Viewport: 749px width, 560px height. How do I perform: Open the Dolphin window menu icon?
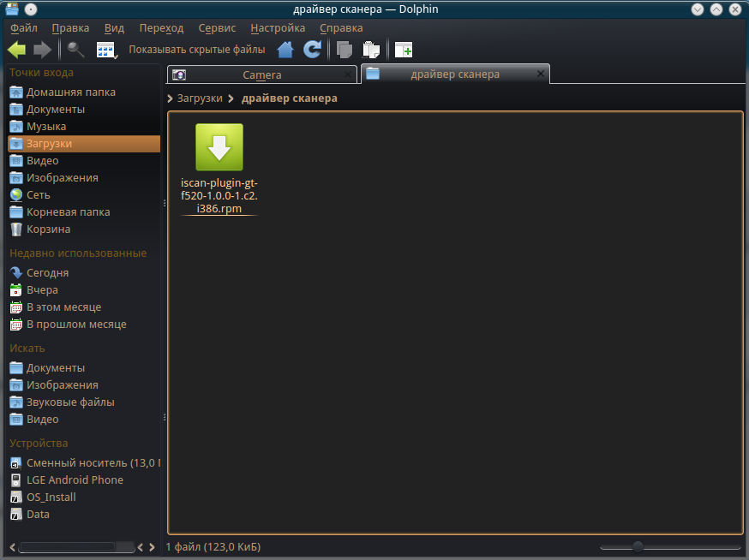[x=12, y=9]
